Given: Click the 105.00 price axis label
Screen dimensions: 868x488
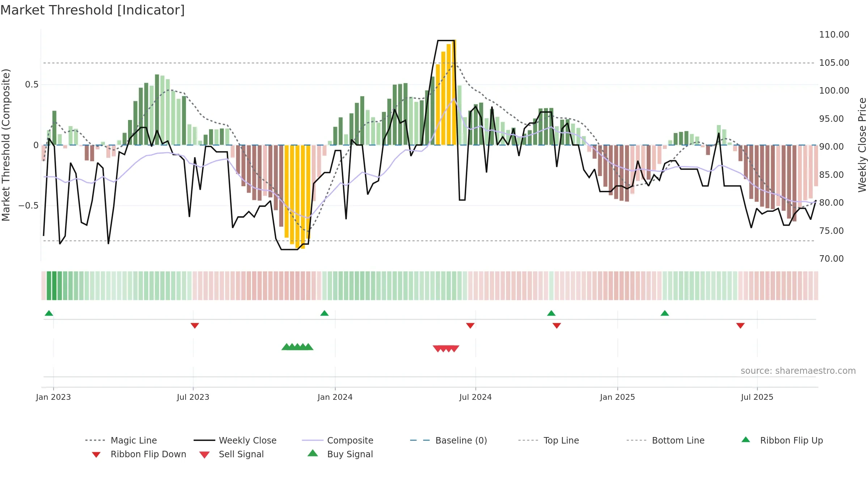Looking at the screenshot, I should pos(834,63).
